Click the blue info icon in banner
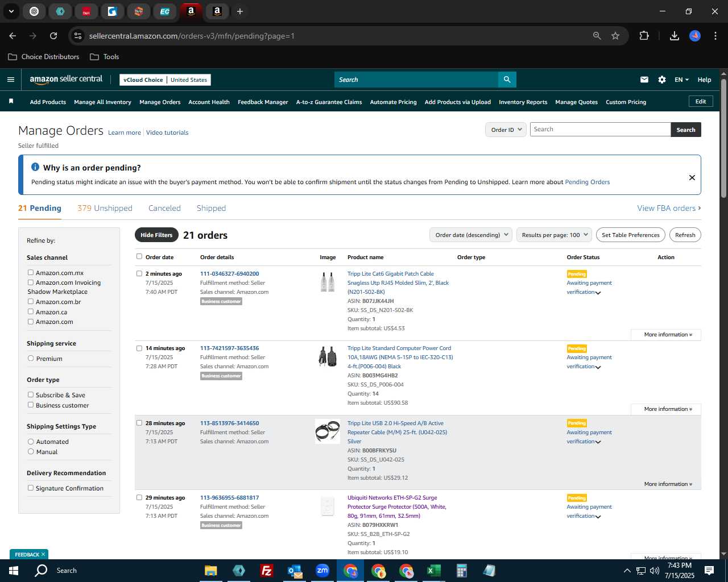The width and height of the screenshot is (728, 582). coord(35,167)
